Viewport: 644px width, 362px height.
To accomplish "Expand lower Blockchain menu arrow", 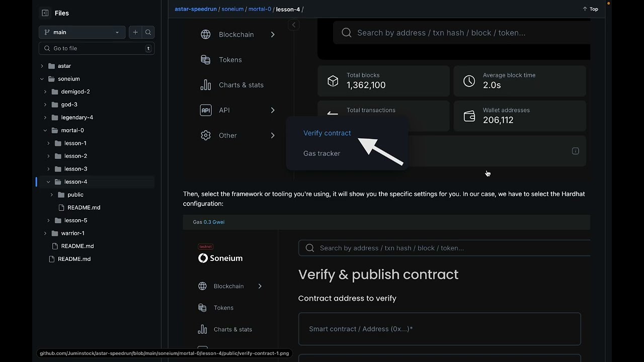I will pyautogui.click(x=260, y=286).
